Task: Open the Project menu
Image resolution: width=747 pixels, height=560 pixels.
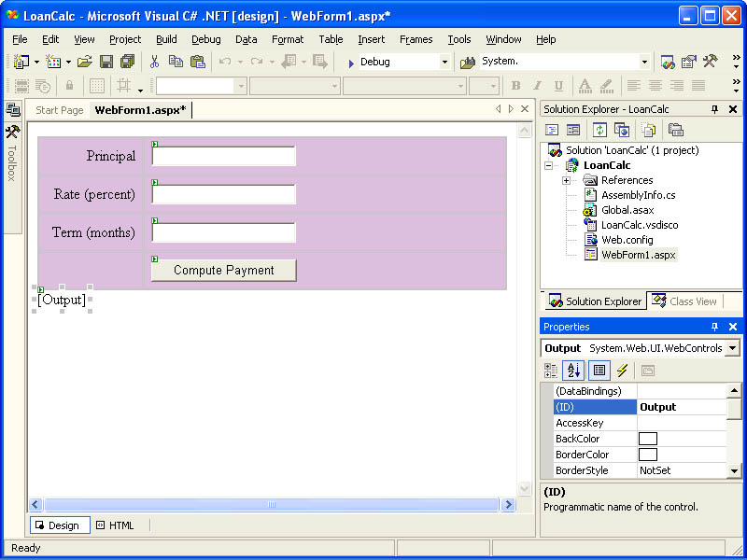Action: coord(125,39)
